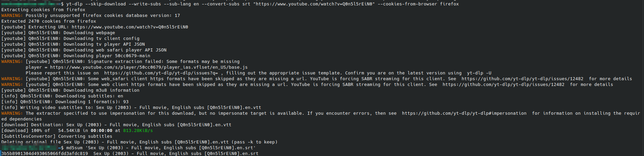This screenshot has height=156, width=644.
Task: Click the yt-dlp -U update hint
Action: click(479, 73)
